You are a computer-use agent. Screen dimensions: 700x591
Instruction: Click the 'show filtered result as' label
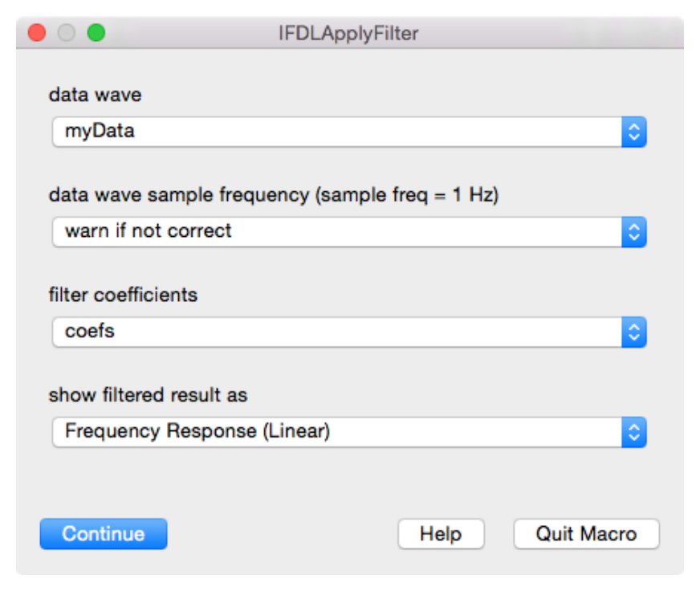tap(148, 395)
